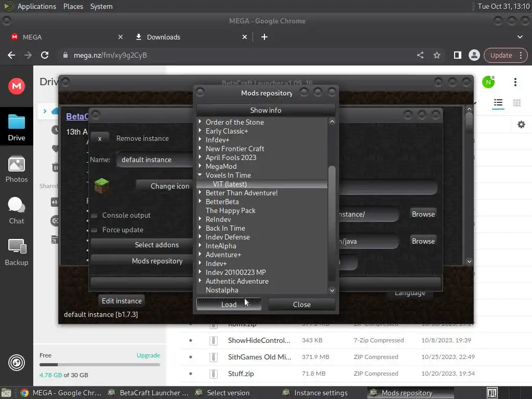Click Remove instance x button
The image size is (532, 399).
pyautogui.click(x=100, y=138)
